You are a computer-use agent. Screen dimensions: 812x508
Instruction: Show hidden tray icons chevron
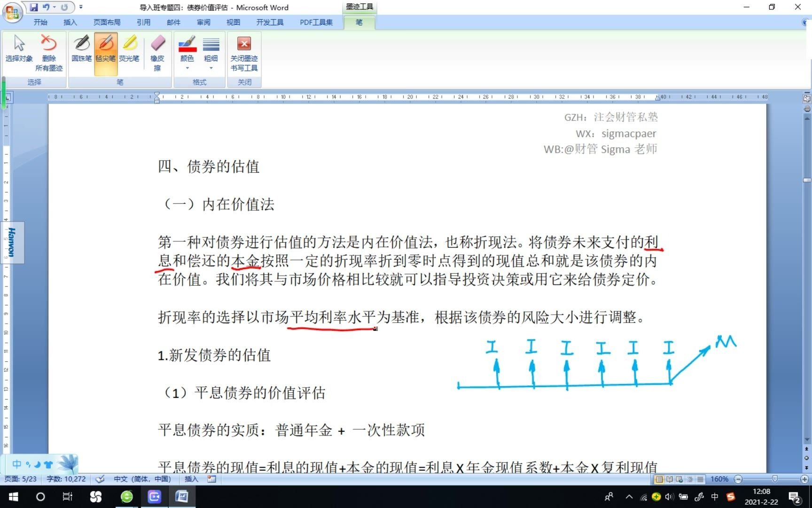coord(629,497)
